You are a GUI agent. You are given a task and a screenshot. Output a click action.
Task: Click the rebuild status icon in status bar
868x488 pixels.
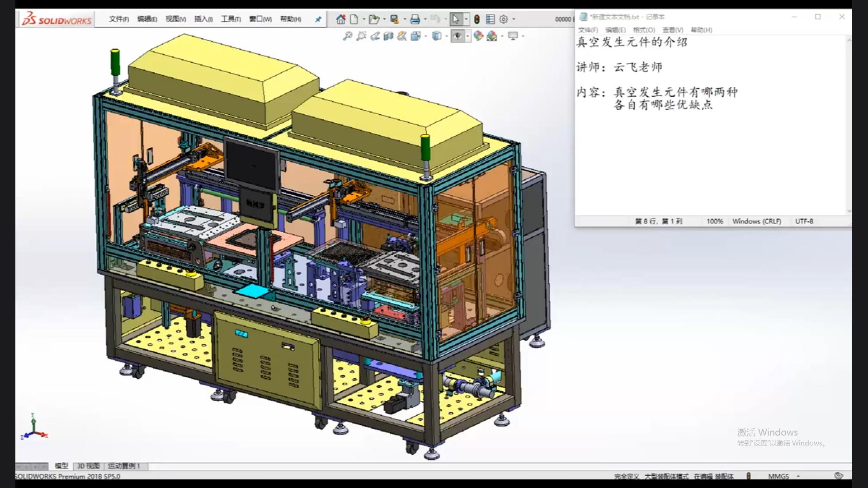pos(749,476)
